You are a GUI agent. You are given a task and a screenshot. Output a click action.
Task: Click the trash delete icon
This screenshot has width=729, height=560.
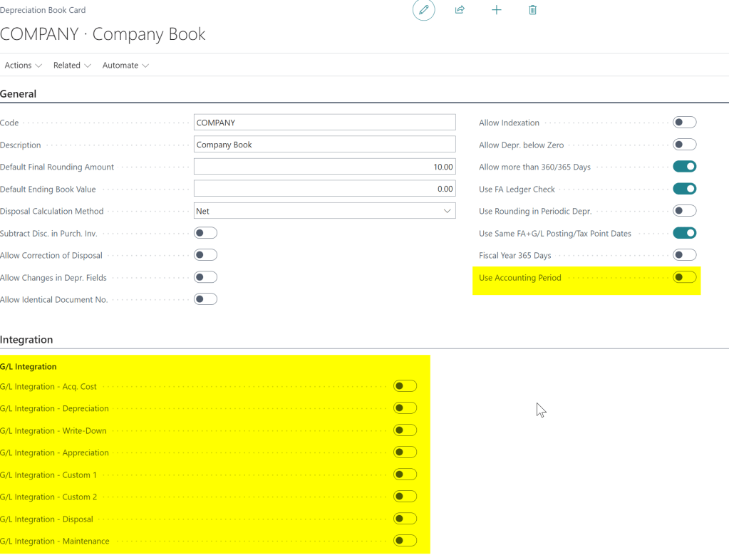click(x=532, y=10)
